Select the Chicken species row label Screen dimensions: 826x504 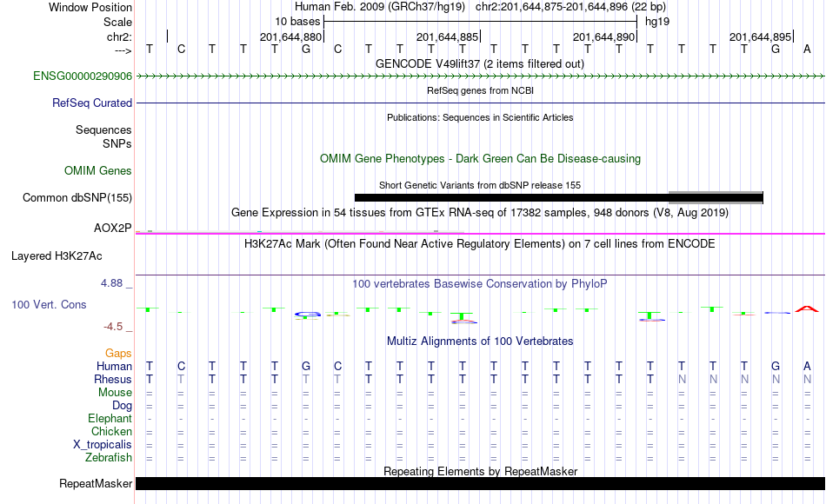[x=111, y=431]
